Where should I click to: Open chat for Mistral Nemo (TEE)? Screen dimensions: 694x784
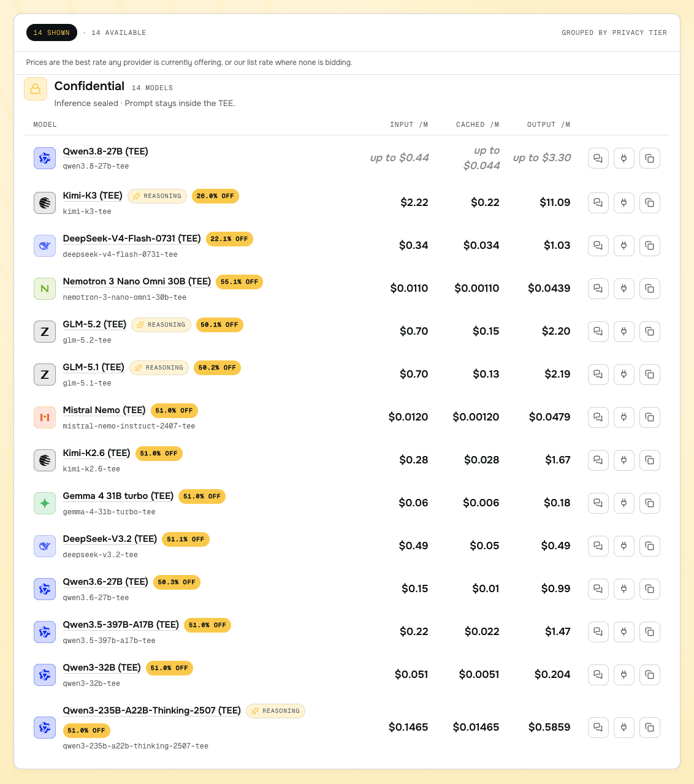pyautogui.click(x=598, y=417)
